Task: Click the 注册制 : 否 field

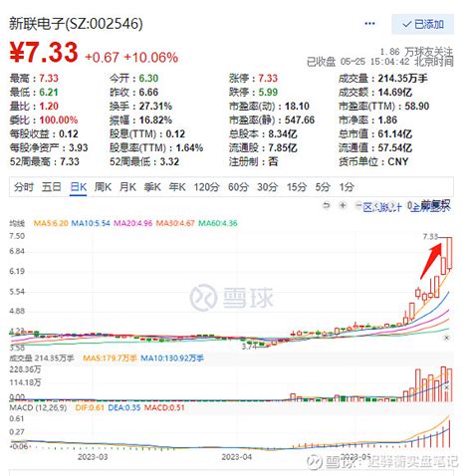Action: coord(253,162)
